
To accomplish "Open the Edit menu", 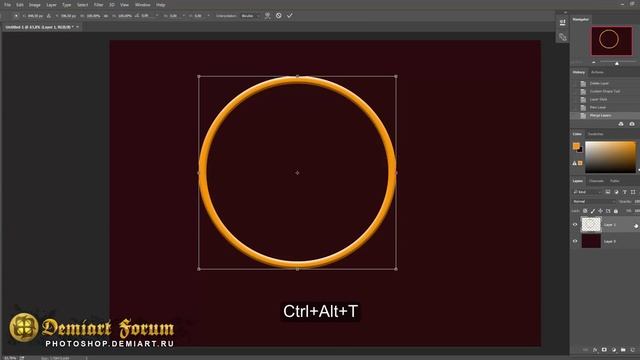I will [x=20, y=5].
